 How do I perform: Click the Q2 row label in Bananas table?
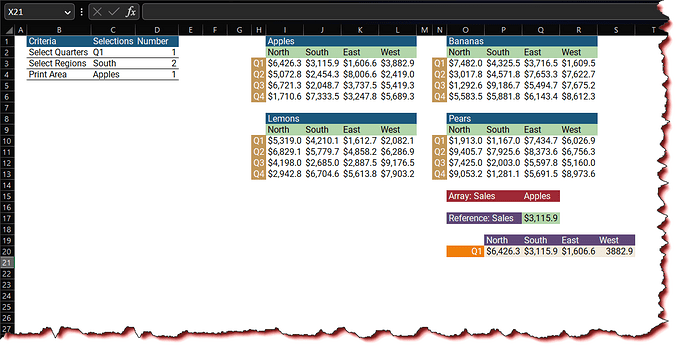pyautogui.click(x=439, y=74)
